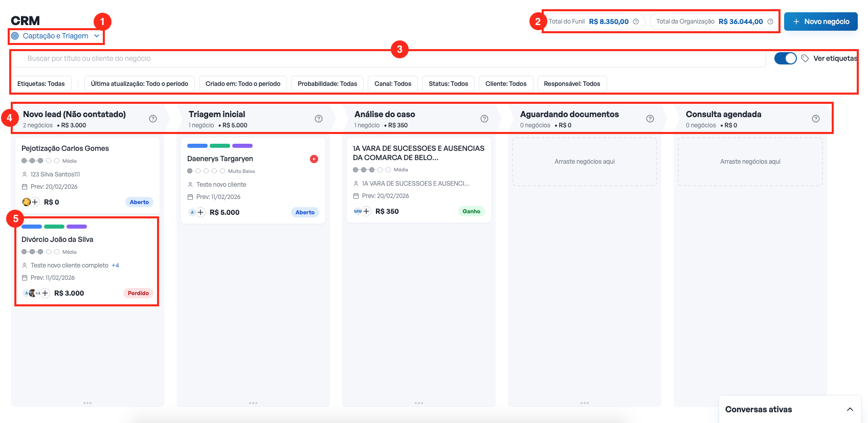Click probability dots on Pejotização Carlos Gomes card
This screenshot has height=423, width=868.
40,161
